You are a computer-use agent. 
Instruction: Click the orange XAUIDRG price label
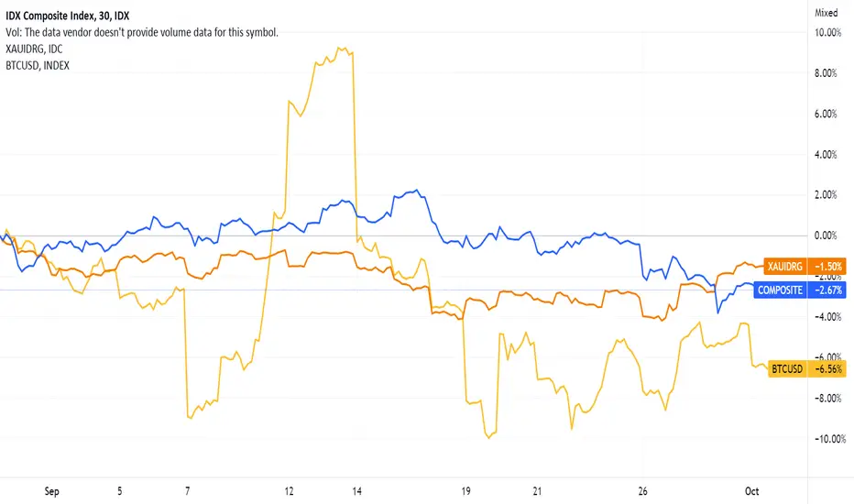tap(785, 266)
